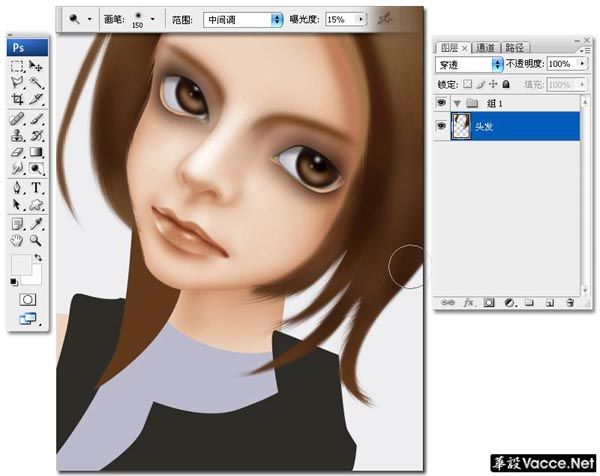
Task: Open the exposure slider arrow
Action: tap(361, 19)
